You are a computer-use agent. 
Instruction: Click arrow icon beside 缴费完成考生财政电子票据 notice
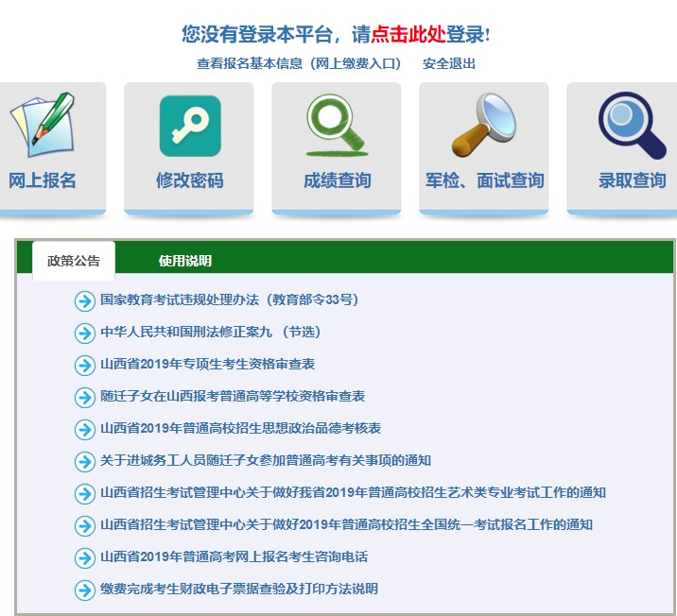pyautogui.click(x=85, y=590)
